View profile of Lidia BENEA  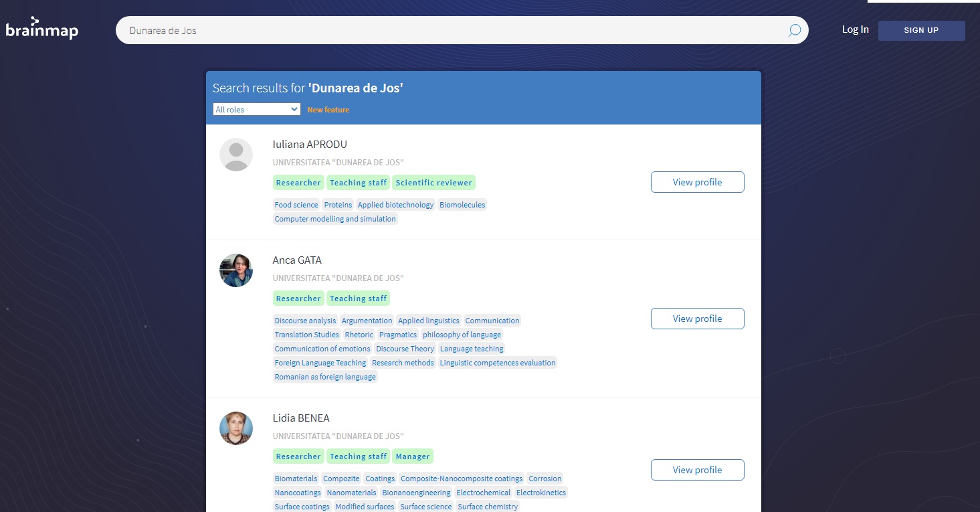697,470
